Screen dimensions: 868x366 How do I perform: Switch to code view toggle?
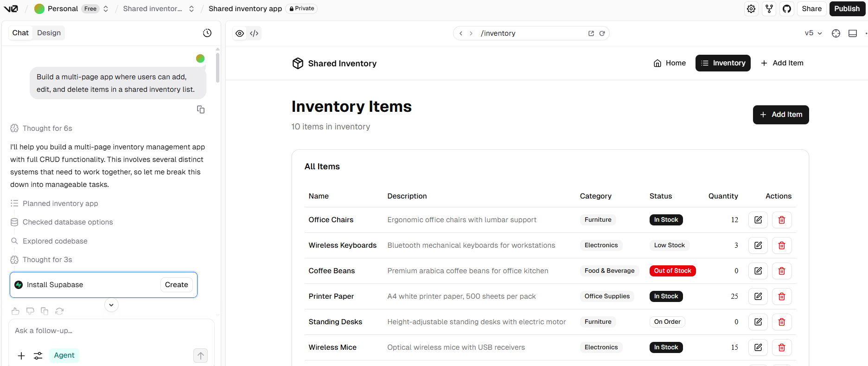click(254, 33)
